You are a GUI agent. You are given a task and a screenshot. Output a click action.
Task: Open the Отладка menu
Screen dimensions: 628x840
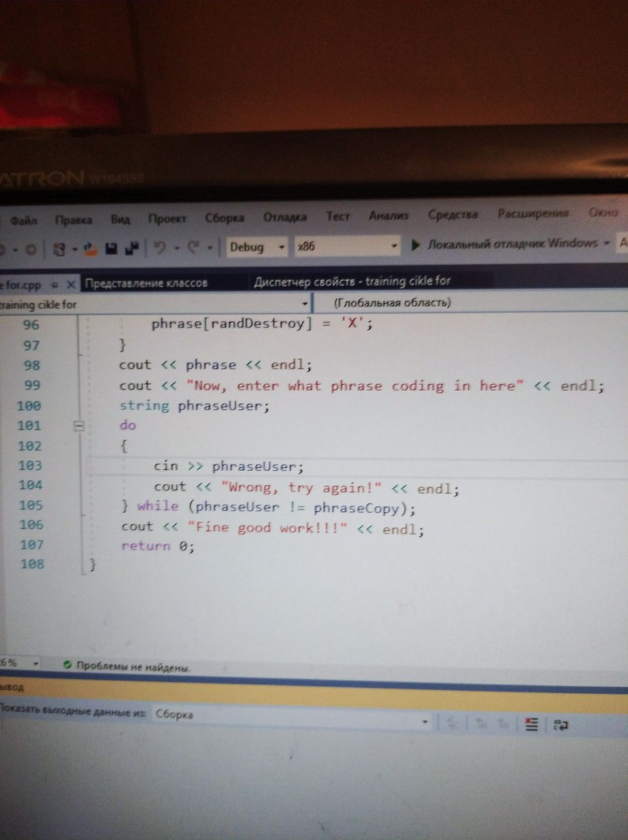pyautogui.click(x=285, y=217)
